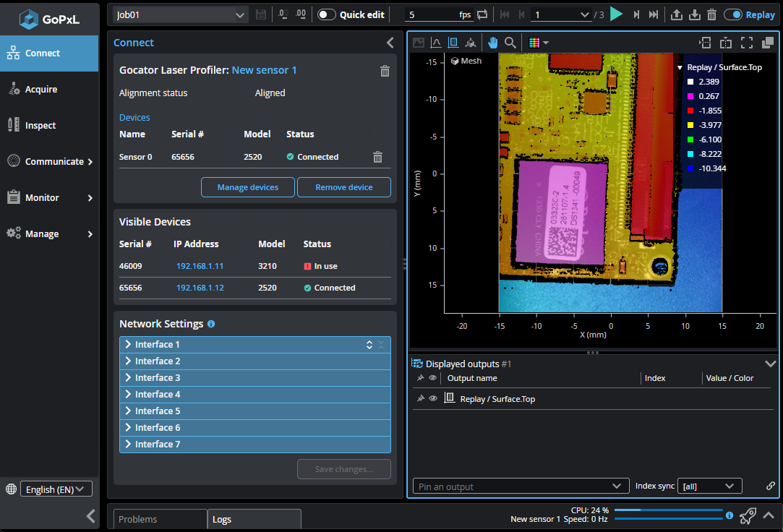Delete New sensor 1 with header trash icon
Image resolution: width=783 pixels, height=532 pixels.
coord(385,71)
